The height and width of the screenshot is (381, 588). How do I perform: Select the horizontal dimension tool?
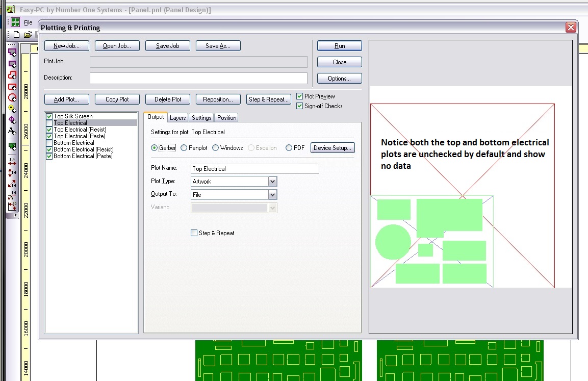12,162
